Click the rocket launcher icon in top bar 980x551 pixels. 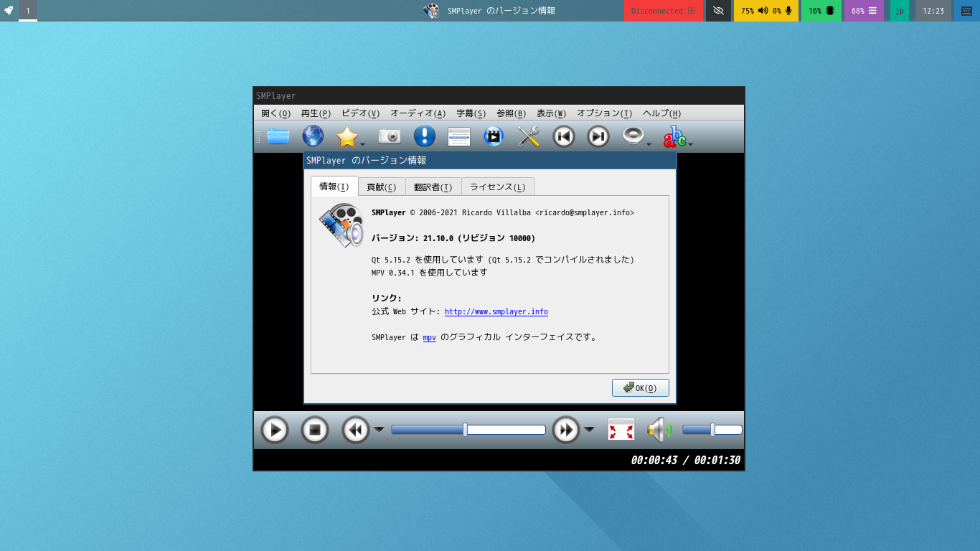click(9, 11)
